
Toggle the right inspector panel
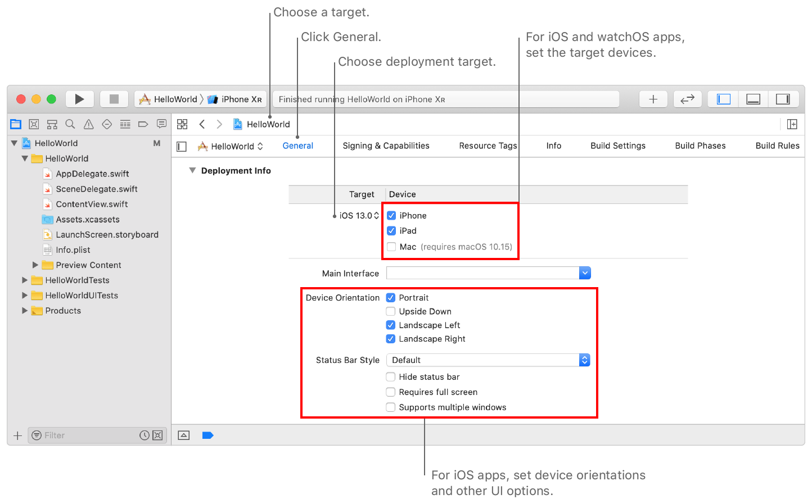click(x=783, y=99)
